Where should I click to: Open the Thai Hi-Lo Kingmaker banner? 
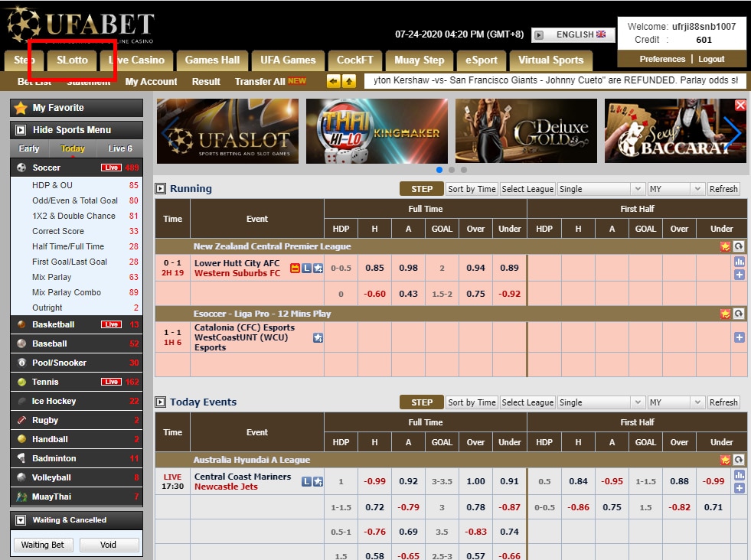pos(377,131)
